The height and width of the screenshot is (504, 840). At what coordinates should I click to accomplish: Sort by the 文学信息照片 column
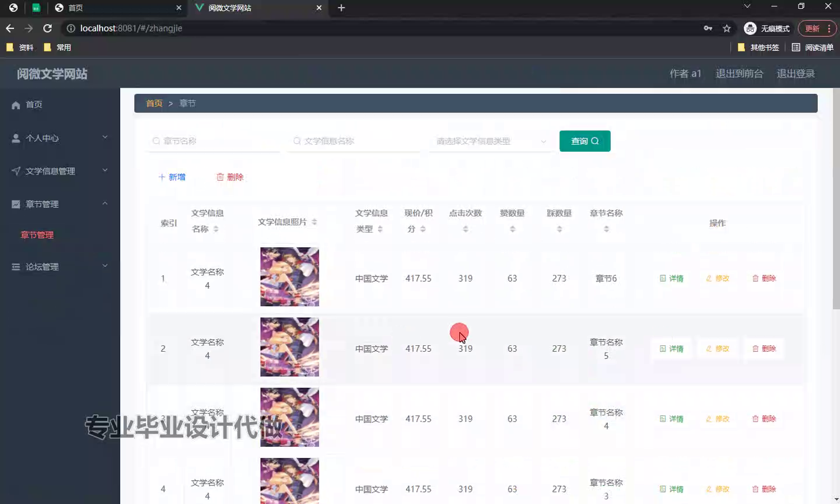(314, 222)
